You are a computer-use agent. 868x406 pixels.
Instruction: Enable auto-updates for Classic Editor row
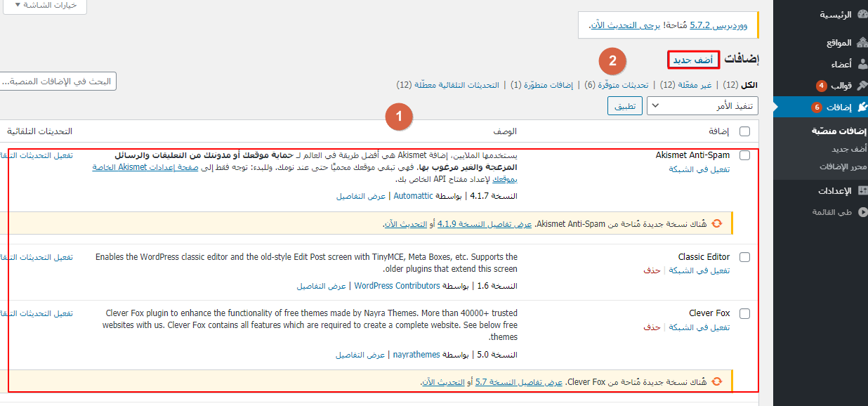pyautogui.click(x=37, y=257)
